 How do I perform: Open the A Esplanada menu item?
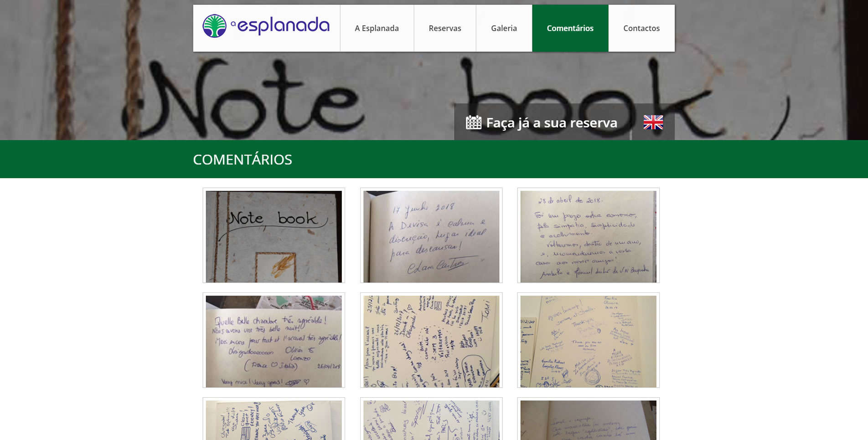click(x=377, y=28)
